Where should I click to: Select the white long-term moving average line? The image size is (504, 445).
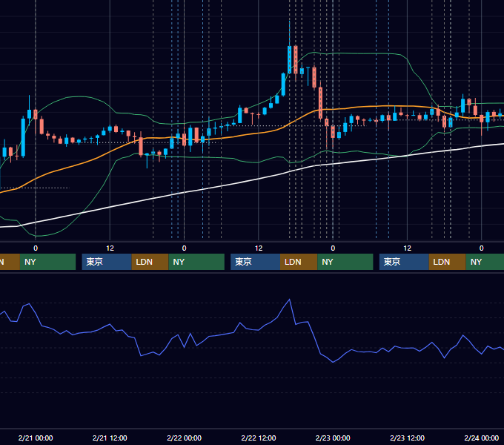click(x=257, y=179)
